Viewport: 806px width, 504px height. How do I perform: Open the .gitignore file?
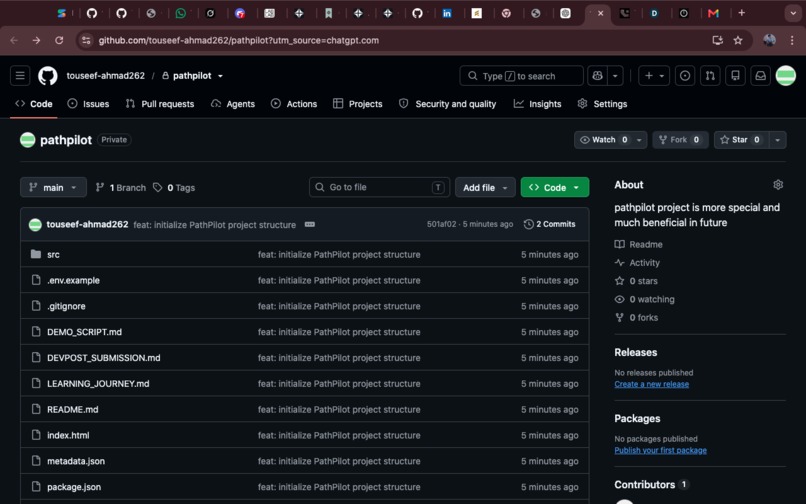tap(66, 306)
